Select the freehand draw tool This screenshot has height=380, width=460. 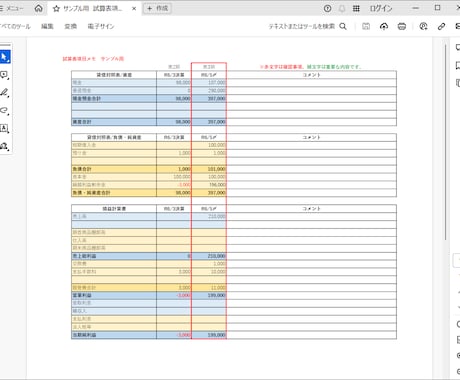pyautogui.click(x=4, y=110)
